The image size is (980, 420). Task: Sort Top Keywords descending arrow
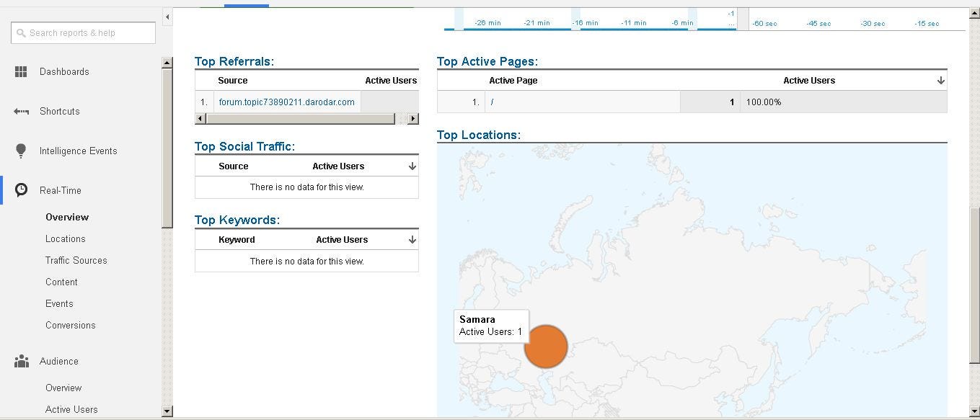412,239
